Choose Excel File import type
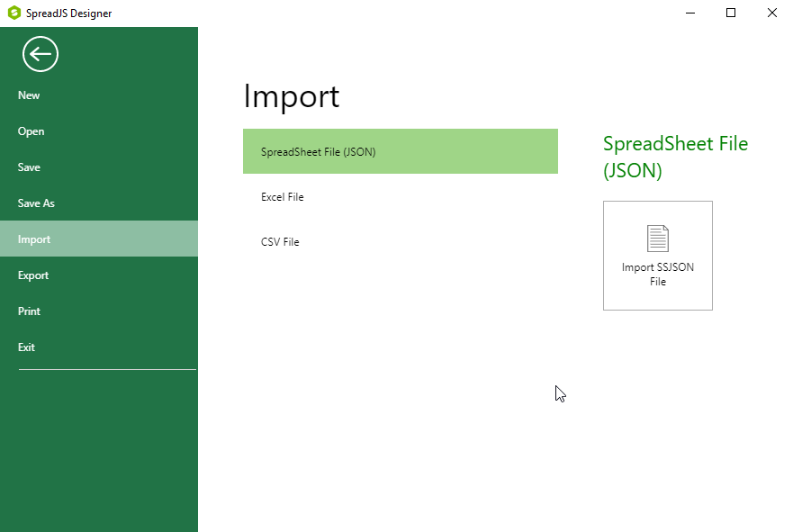The image size is (793, 532). (x=400, y=197)
